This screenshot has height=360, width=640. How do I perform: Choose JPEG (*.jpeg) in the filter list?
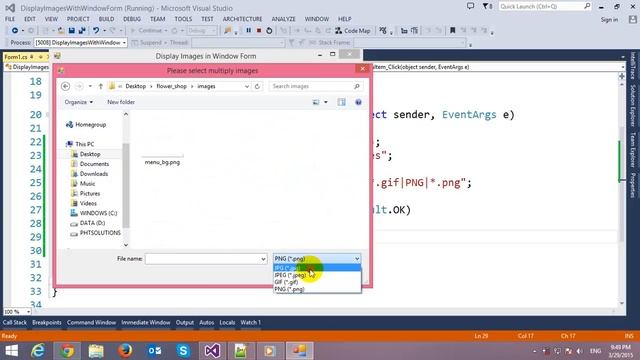tap(317, 275)
